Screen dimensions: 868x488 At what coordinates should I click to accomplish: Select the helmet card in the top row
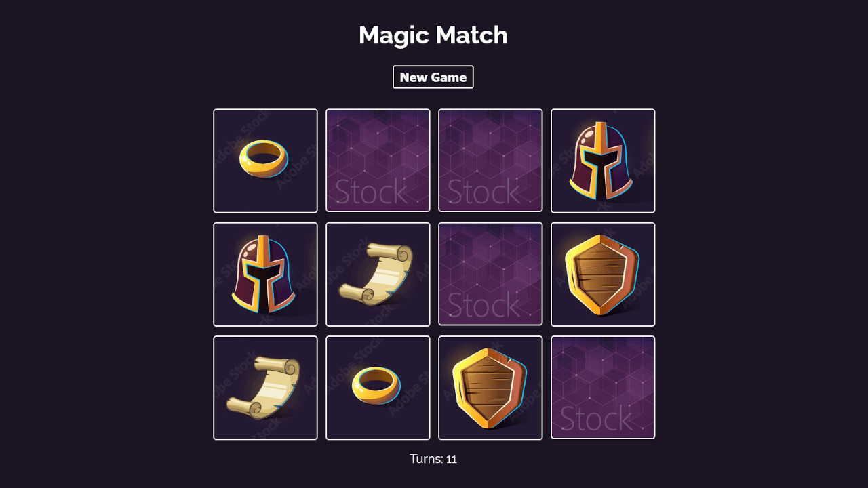pyautogui.click(x=603, y=161)
